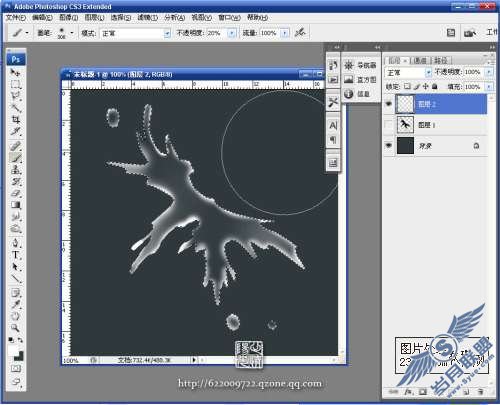
Task: Select the Crop tool
Action: (x=15, y=119)
